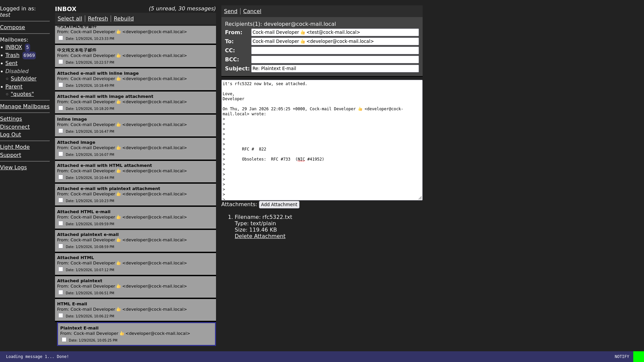The image size is (644, 362).
Task: Add an attachment to the reply
Action: tap(279, 204)
